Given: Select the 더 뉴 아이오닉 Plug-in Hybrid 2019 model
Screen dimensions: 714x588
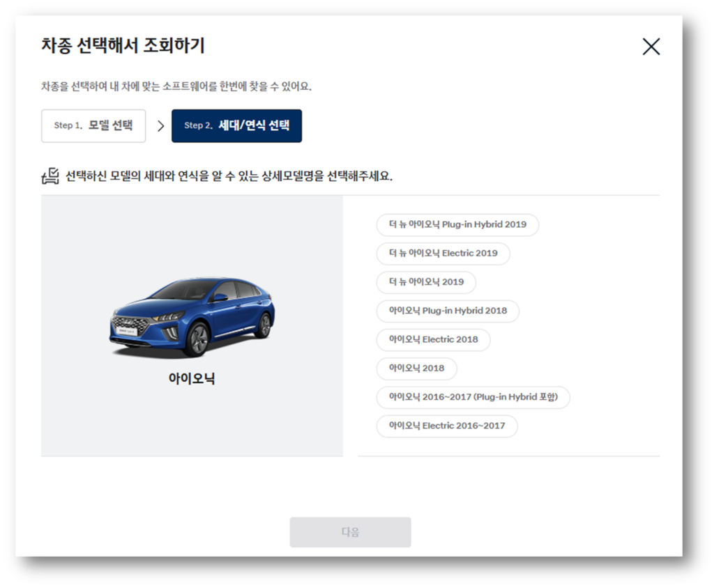Looking at the screenshot, I should [457, 224].
